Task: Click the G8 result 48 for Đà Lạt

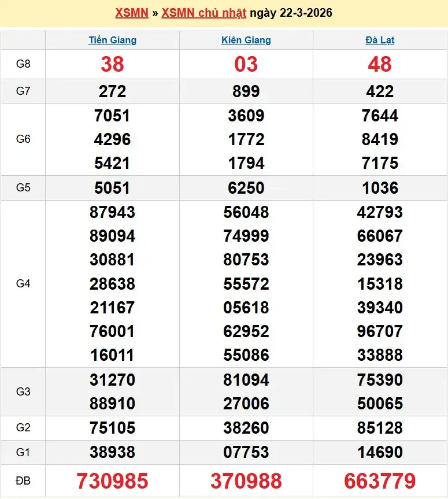Action: point(380,64)
